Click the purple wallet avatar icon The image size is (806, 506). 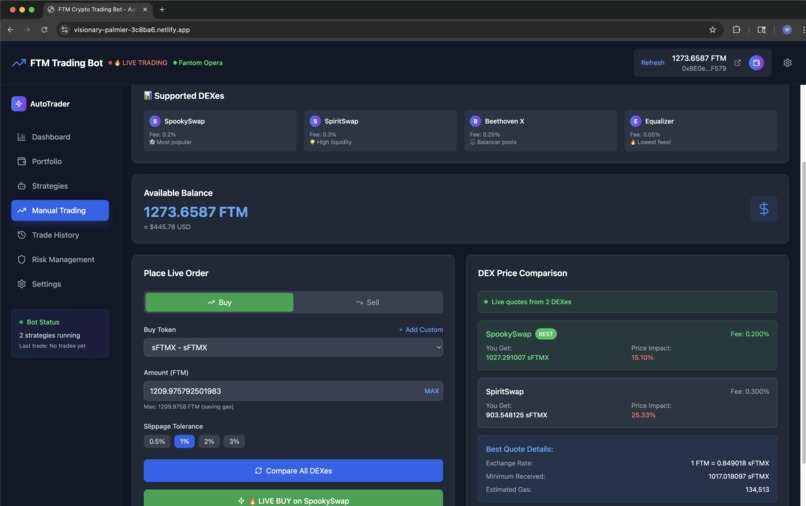pyautogui.click(x=756, y=63)
